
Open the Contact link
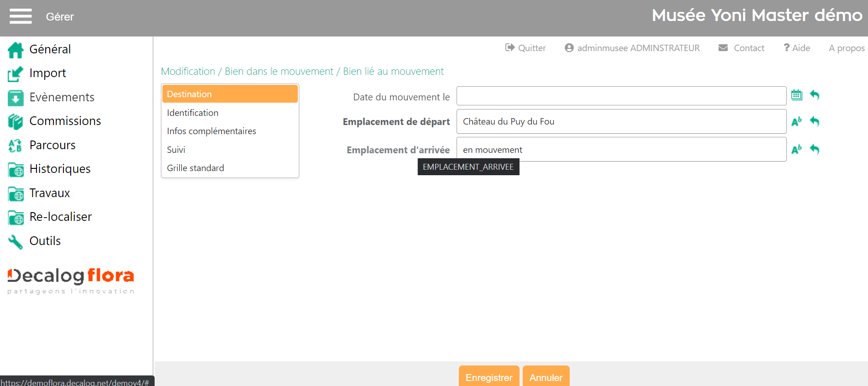749,48
